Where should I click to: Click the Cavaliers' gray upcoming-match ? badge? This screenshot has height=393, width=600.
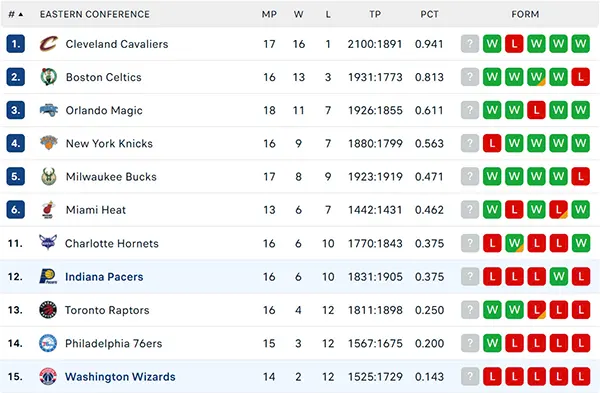point(470,44)
